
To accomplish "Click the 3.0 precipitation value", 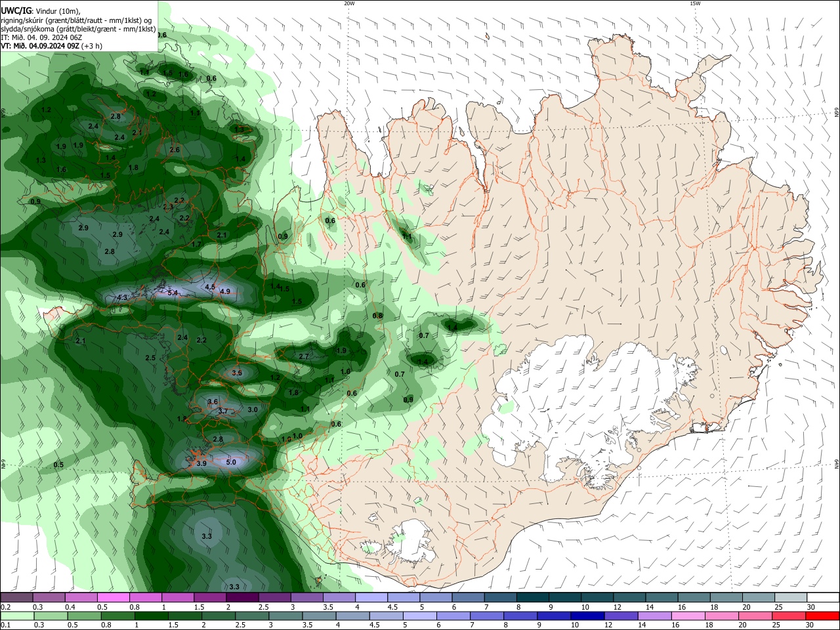I will coord(253,409).
